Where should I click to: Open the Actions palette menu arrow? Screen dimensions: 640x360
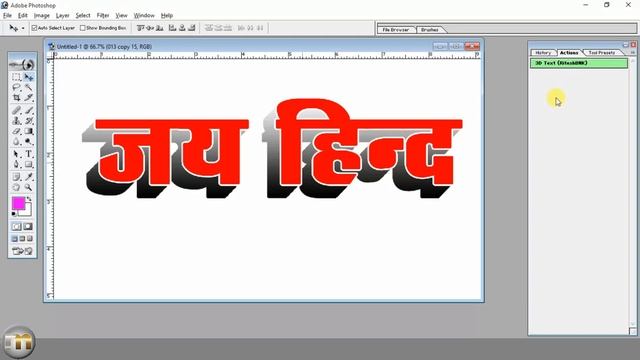click(x=632, y=53)
